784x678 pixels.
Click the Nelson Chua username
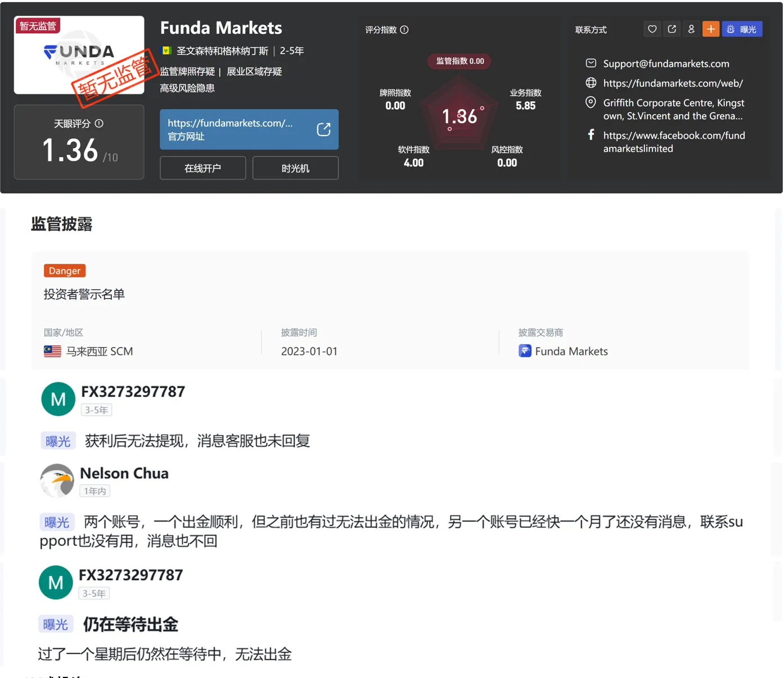(x=124, y=473)
